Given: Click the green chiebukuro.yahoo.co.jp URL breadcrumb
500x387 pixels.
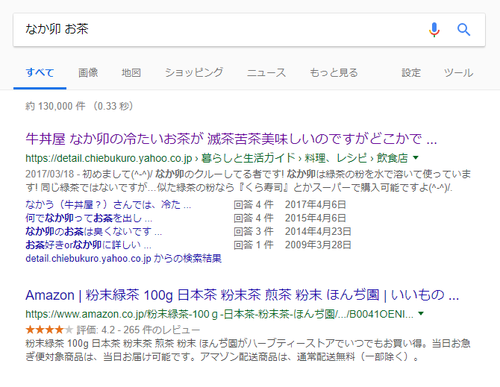Looking at the screenshot, I should [217, 158].
